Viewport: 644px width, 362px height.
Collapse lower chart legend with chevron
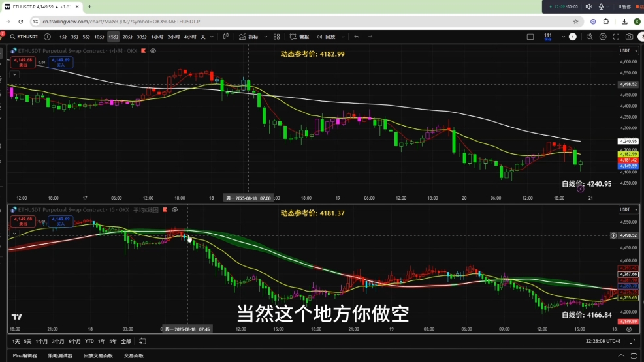coord(14,232)
